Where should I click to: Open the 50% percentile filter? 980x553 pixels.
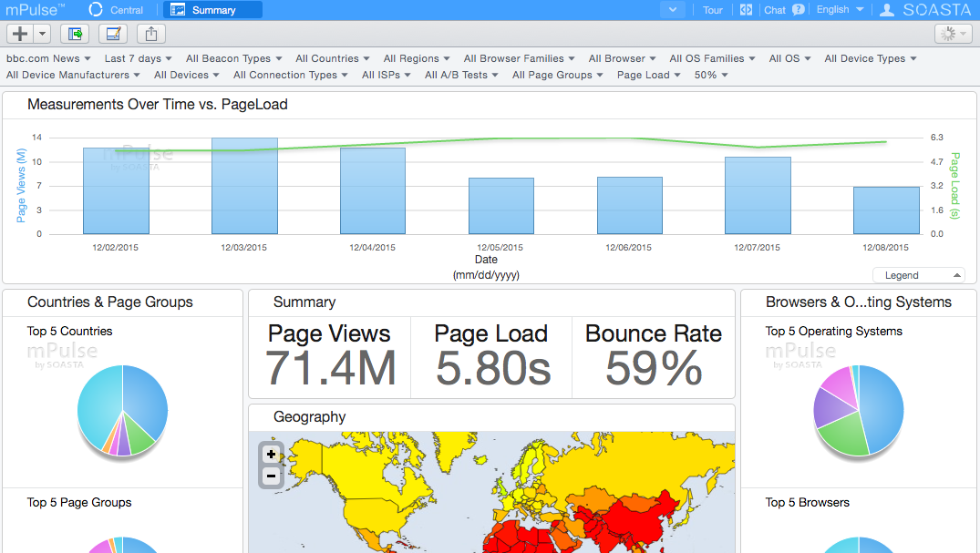point(711,75)
